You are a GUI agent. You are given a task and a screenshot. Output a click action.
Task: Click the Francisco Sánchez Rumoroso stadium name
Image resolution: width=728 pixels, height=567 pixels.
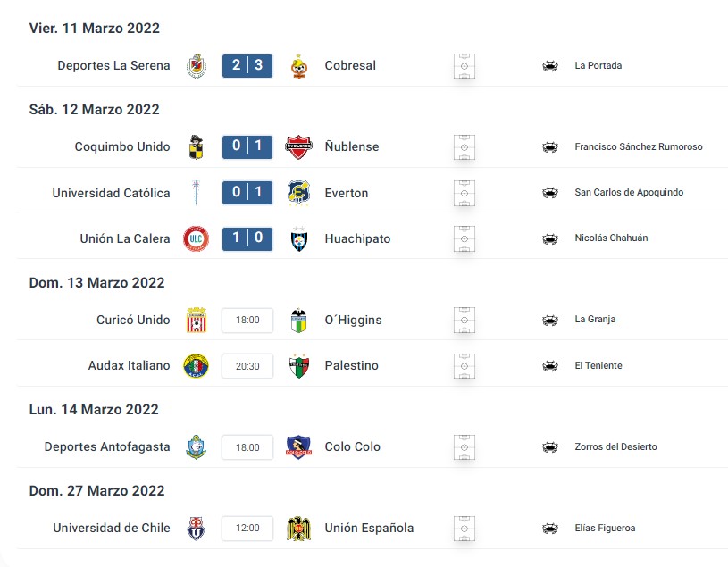coord(639,146)
